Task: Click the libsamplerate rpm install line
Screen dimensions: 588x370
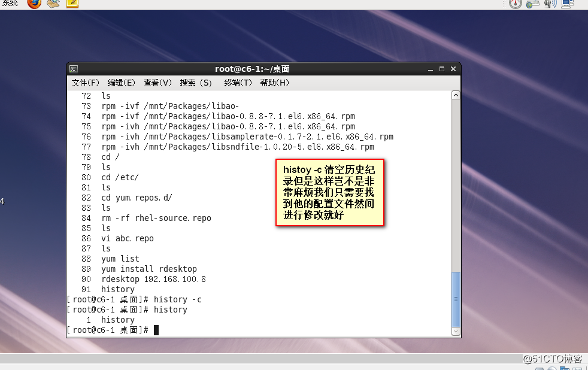Action: pyautogui.click(x=247, y=137)
